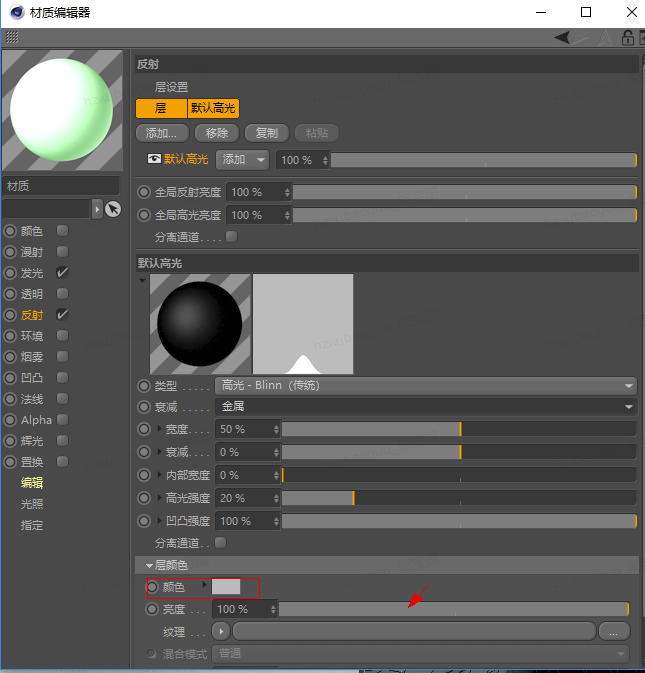This screenshot has height=673, width=645.
Task: Click the grid grip icon at top left
Action: coord(12,38)
